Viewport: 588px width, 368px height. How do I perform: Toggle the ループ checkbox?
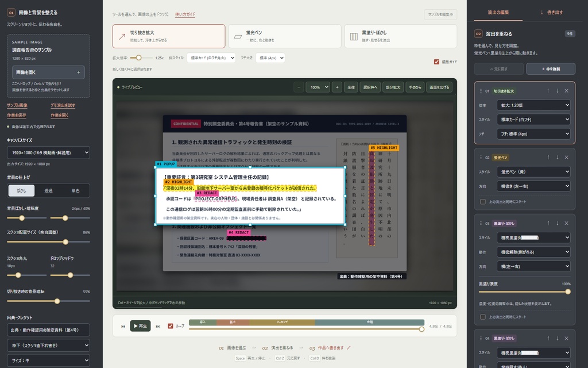coord(170,326)
